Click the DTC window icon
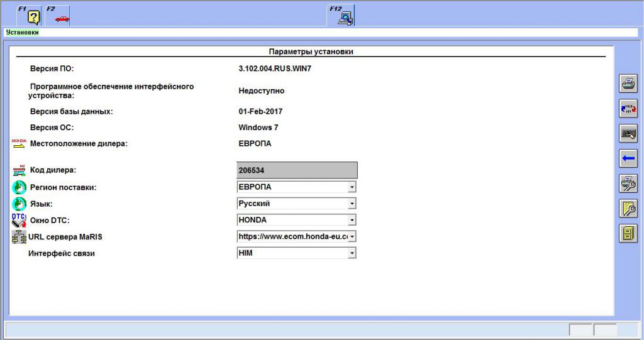 click(x=19, y=220)
